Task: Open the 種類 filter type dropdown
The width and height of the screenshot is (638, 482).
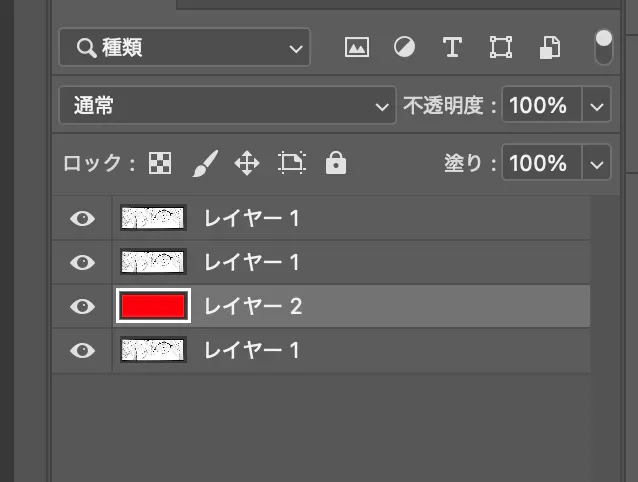Action: (x=184, y=47)
